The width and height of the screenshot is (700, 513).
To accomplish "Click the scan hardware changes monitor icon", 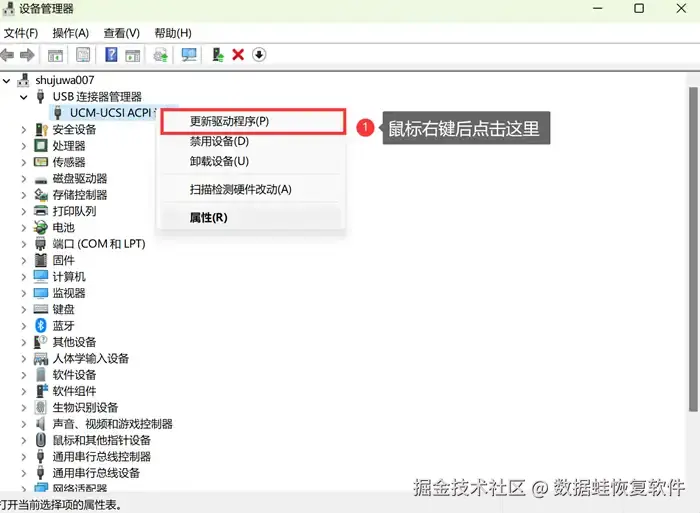I will pyautogui.click(x=189, y=55).
